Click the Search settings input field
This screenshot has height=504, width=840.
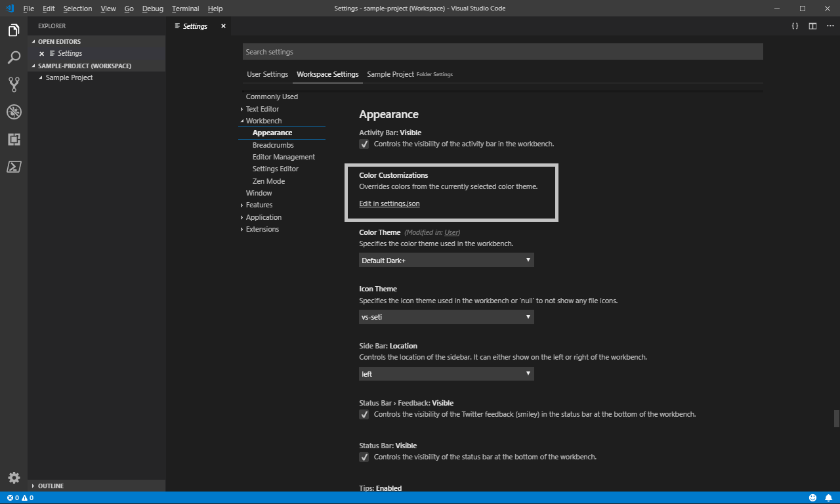(x=503, y=52)
